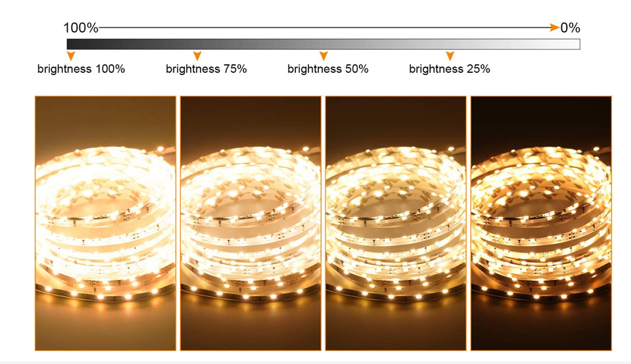Select the brightness 25% label
Viewport: 631px width, 364px height.
[x=450, y=69]
